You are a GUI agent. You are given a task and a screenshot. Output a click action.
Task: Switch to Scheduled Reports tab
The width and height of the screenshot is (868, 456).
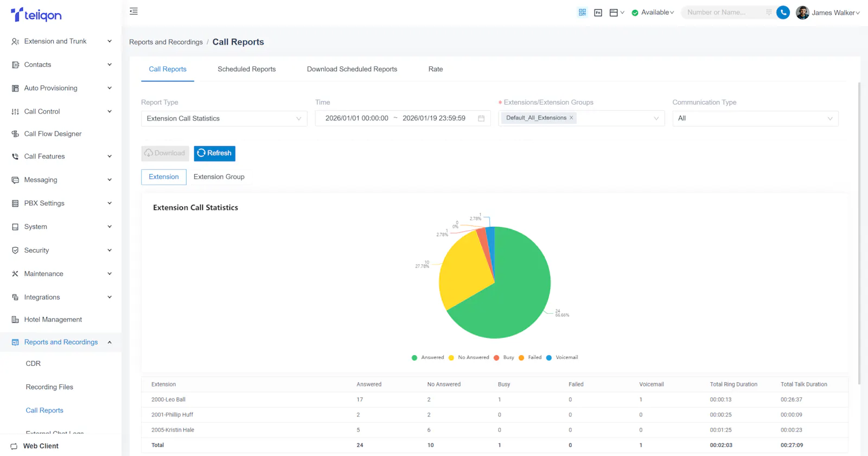[247, 69]
